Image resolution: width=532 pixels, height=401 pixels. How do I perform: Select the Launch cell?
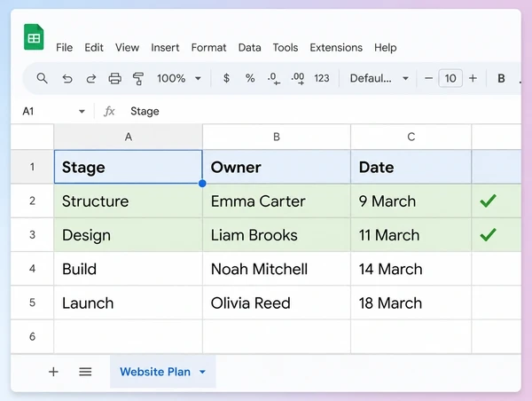[x=129, y=303]
